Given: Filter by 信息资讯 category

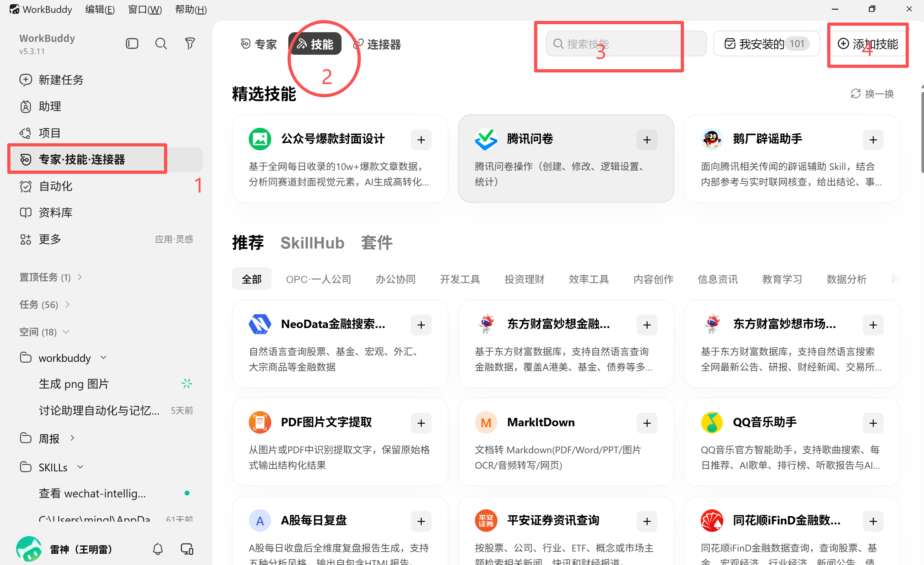Looking at the screenshot, I should click(718, 279).
